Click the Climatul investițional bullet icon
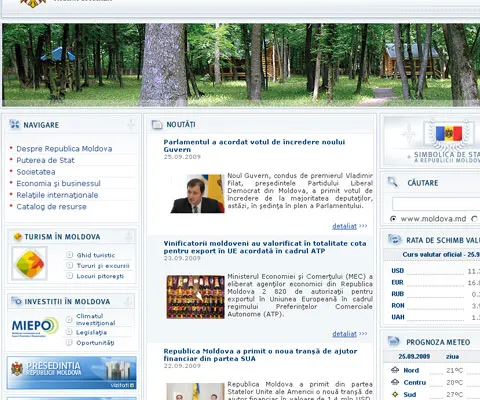This screenshot has width=480, height=400. 69,319
